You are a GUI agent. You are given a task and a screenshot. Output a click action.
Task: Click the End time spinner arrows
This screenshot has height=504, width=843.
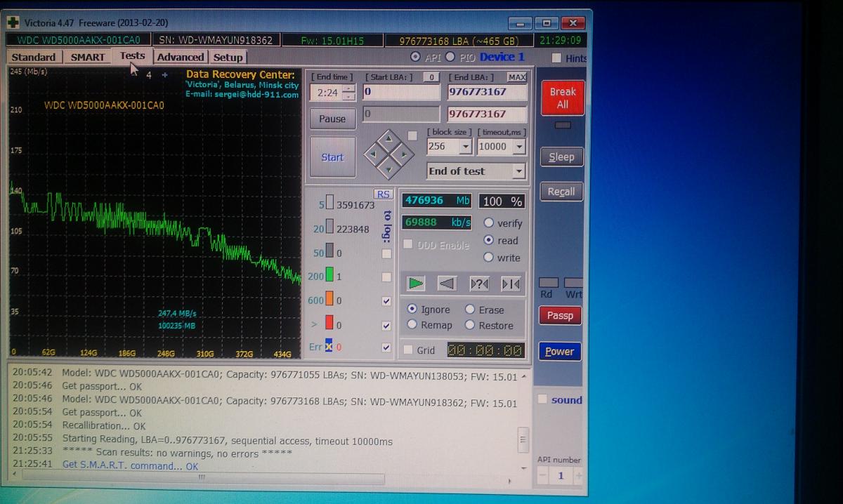pyautogui.click(x=348, y=93)
